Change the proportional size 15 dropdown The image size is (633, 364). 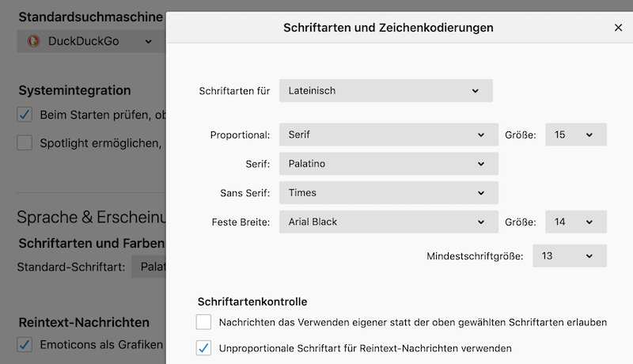tap(575, 135)
